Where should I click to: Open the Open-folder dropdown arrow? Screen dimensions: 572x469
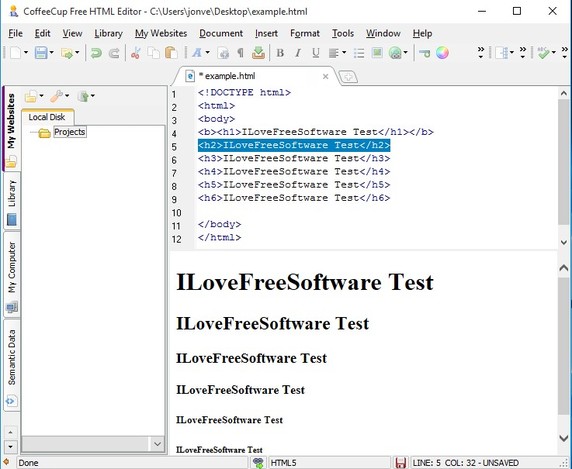[77, 53]
